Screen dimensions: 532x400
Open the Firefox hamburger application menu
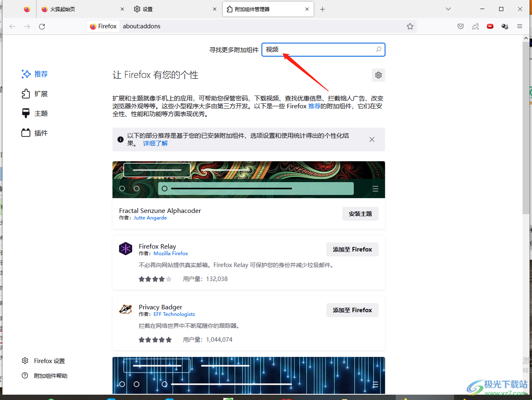[x=520, y=26]
